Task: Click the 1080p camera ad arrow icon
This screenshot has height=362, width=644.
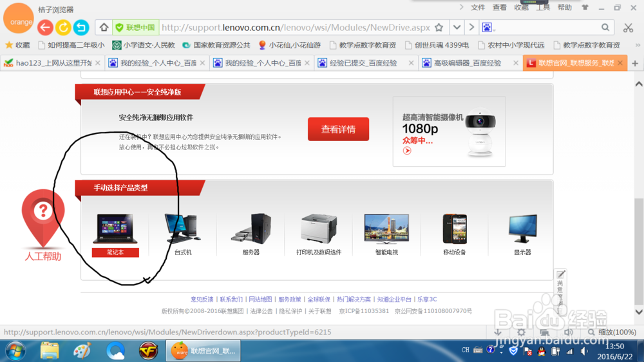Action: click(407, 151)
